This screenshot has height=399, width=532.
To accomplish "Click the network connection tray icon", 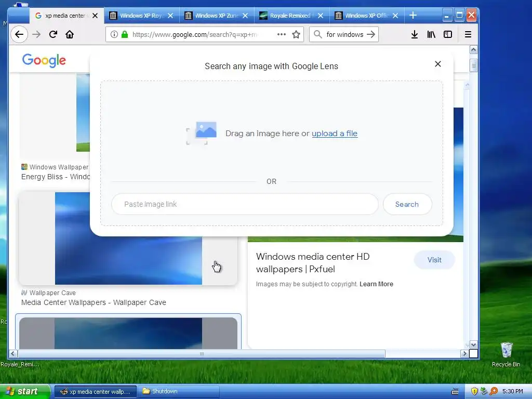I will coord(484,392).
